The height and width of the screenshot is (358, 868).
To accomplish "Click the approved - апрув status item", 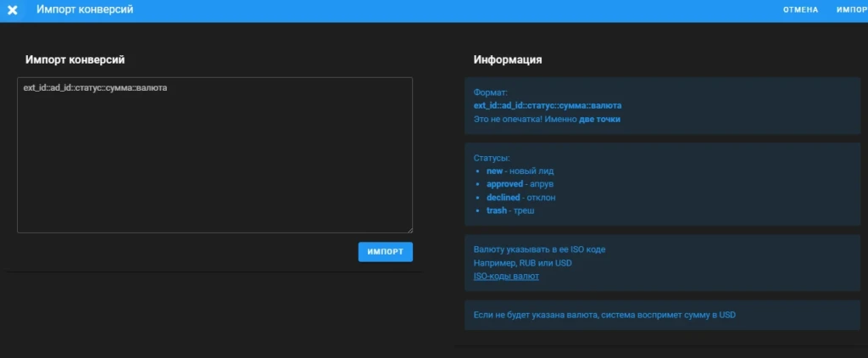I will (520, 184).
